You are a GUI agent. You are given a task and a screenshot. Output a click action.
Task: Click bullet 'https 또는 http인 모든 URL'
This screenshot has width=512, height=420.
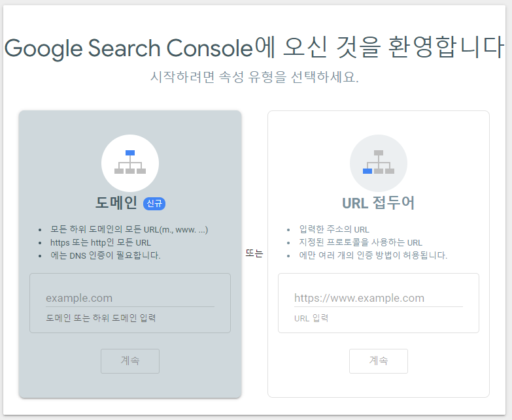point(101,242)
